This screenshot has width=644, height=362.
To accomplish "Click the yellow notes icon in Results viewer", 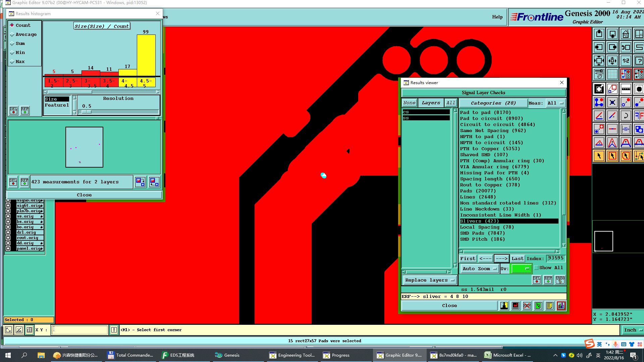I will tap(549, 306).
